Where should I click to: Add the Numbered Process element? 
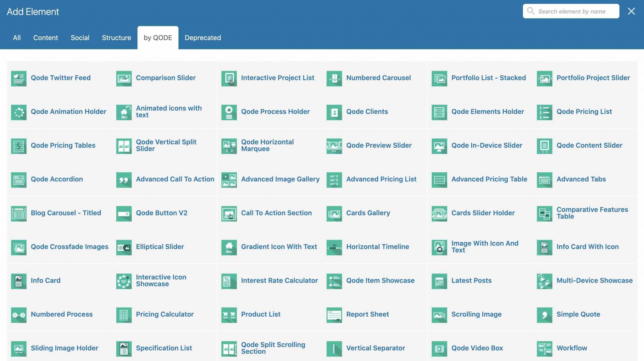[59, 314]
